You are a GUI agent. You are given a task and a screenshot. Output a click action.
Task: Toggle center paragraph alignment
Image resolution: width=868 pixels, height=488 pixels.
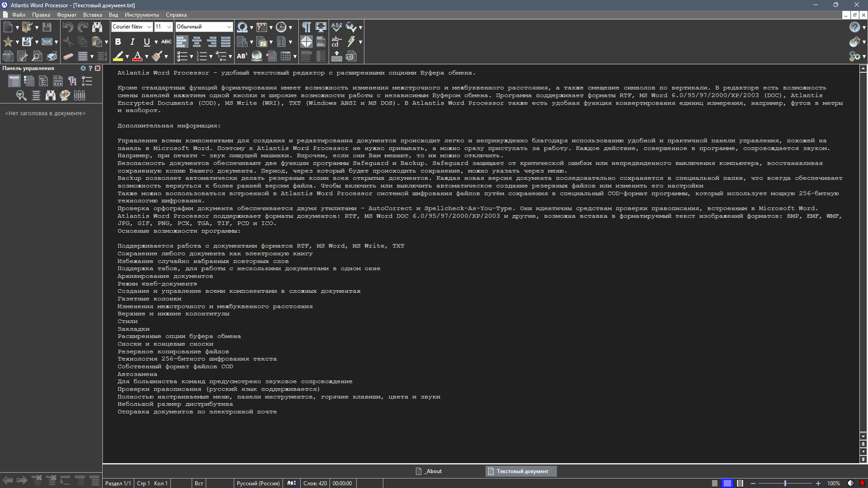[197, 42]
